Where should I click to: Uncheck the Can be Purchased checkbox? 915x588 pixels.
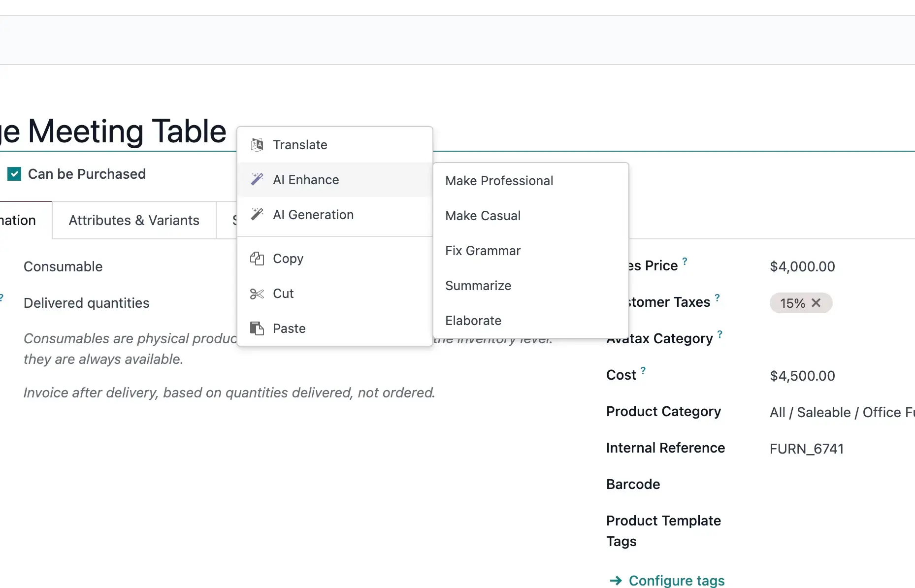(14, 174)
